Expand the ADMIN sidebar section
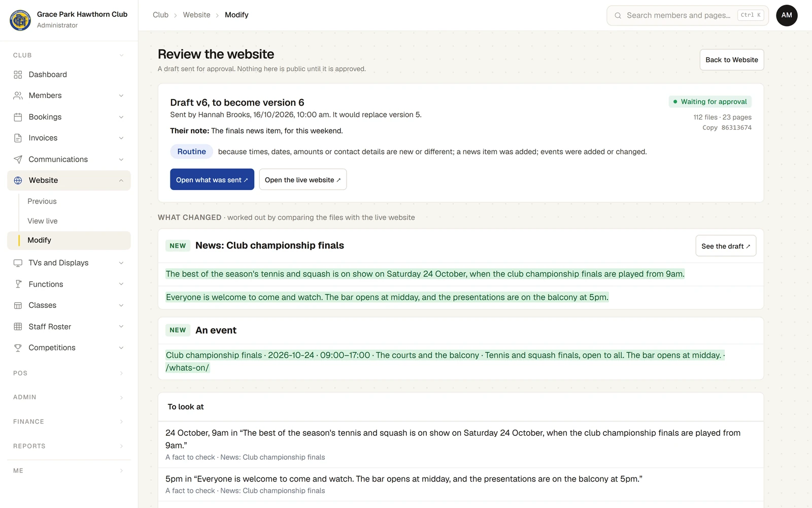The width and height of the screenshot is (812, 508). [x=69, y=397]
